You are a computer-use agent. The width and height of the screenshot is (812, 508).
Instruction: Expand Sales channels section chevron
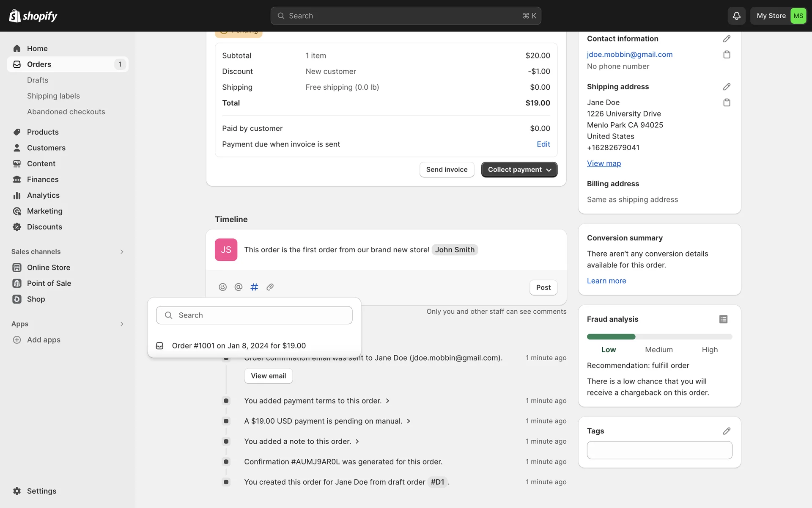[122, 252]
